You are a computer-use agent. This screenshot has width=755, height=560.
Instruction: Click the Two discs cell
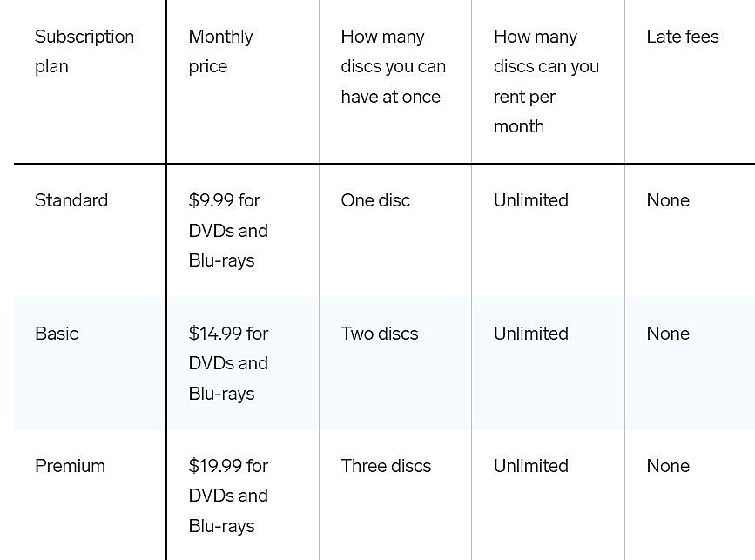pyautogui.click(x=380, y=334)
